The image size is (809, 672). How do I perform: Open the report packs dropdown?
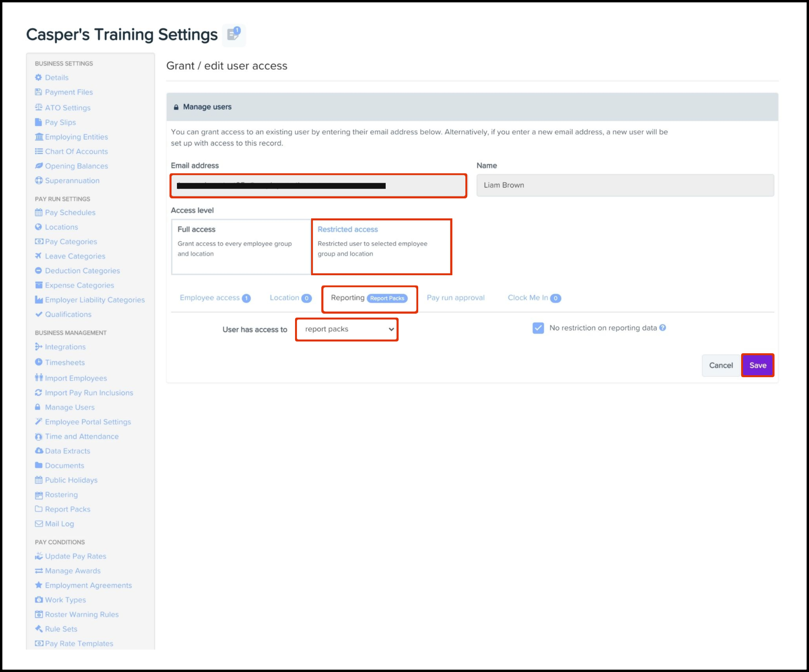coord(347,329)
